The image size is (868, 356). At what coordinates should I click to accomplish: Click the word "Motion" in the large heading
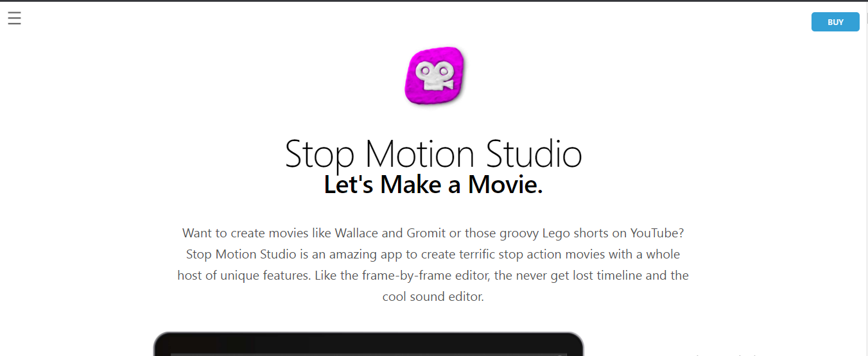(x=421, y=154)
